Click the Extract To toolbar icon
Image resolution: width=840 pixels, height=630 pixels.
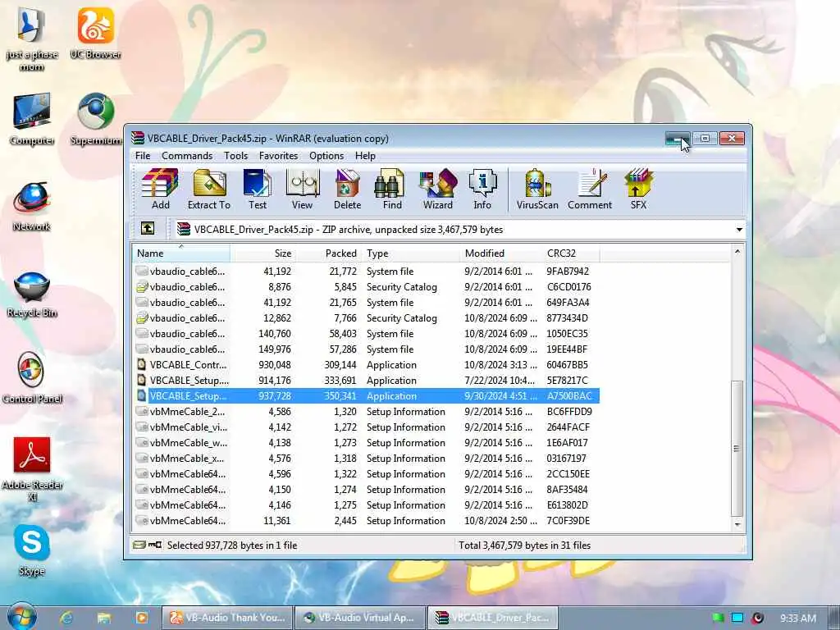click(209, 189)
